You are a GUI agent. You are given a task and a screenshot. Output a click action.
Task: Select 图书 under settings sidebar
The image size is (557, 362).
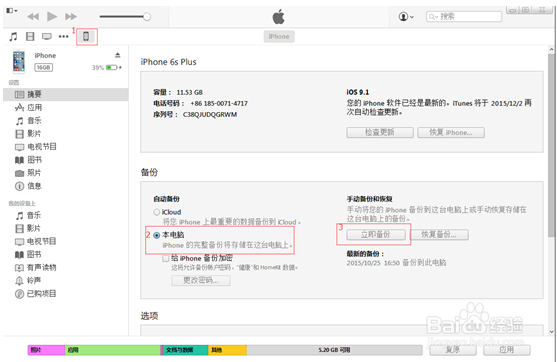pyautogui.click(x=65, y=160)
